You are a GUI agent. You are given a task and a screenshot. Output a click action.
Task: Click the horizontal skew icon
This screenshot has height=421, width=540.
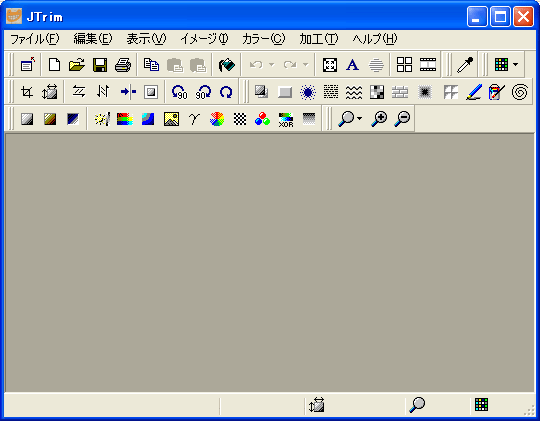[79, 92]
